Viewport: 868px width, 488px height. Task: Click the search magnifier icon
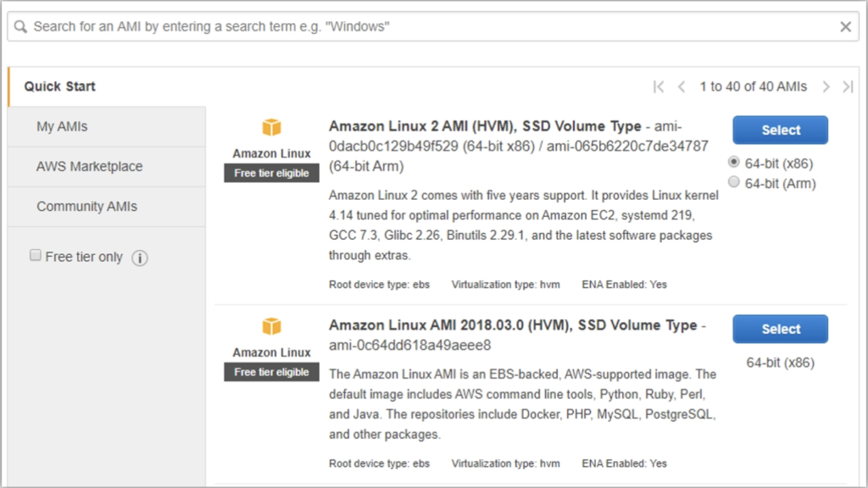click(x=20, y=26)
